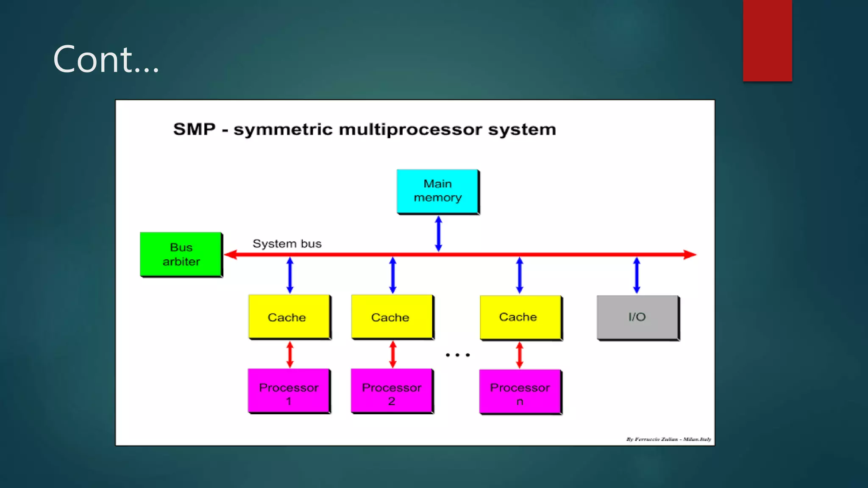Click red arrow above Processor 1
Image resolution: width=868 pixels, height=488 pixels.
(290, 354)
